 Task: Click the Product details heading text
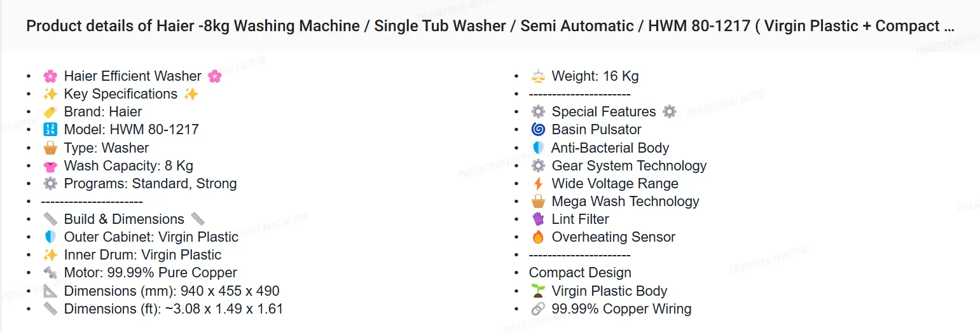(x=490, y=26)
